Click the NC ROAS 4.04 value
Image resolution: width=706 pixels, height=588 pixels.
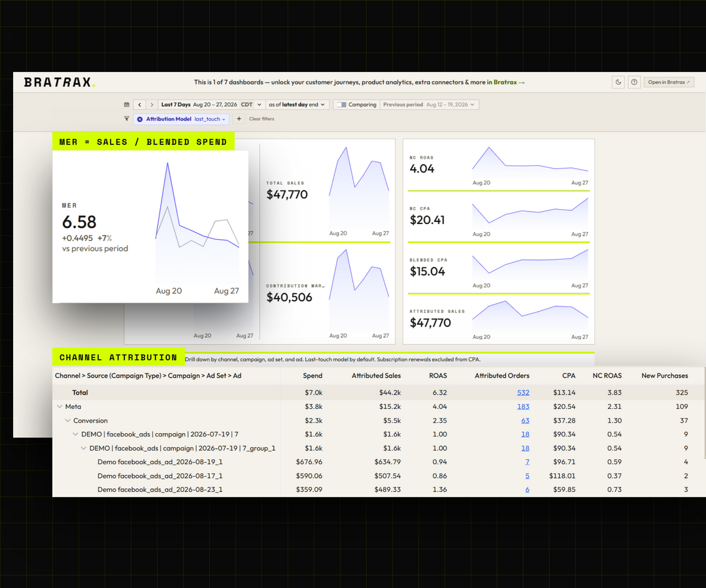click(x=422, y=169)
